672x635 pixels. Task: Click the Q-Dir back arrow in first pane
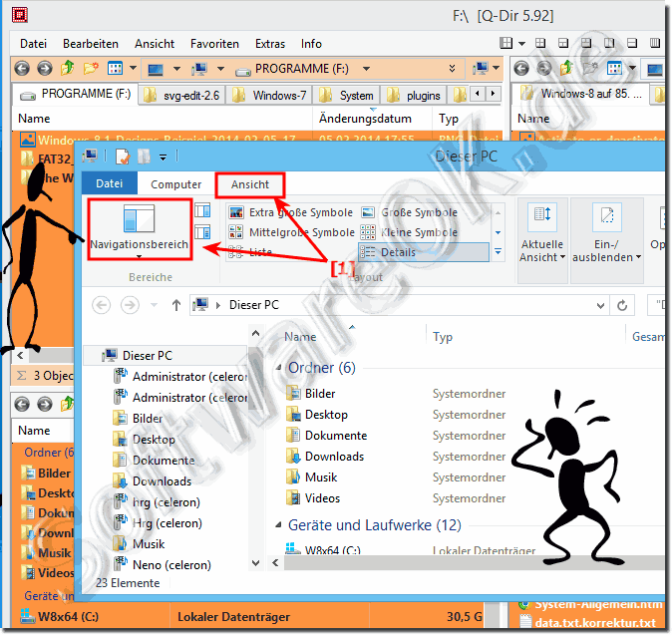[22, 69]
